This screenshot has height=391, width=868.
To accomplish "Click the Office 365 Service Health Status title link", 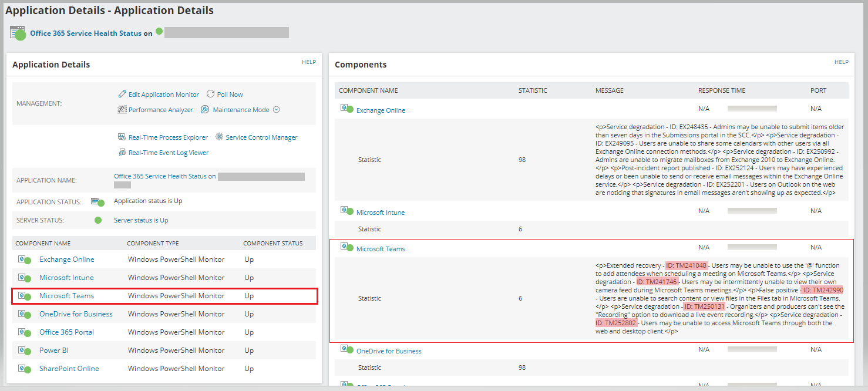I will tap(86, 33).
